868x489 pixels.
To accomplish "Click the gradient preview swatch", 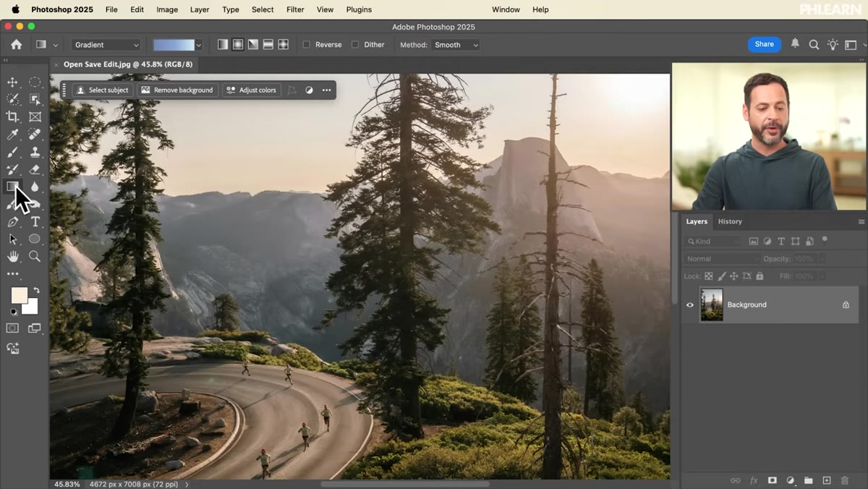I will click(x=174, y=45).
